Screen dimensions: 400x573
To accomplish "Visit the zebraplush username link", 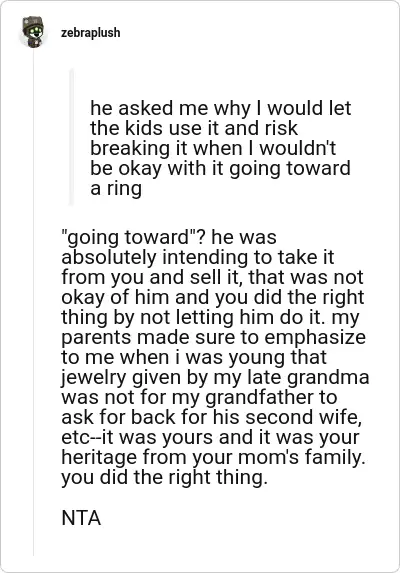I will click(91, 33).
